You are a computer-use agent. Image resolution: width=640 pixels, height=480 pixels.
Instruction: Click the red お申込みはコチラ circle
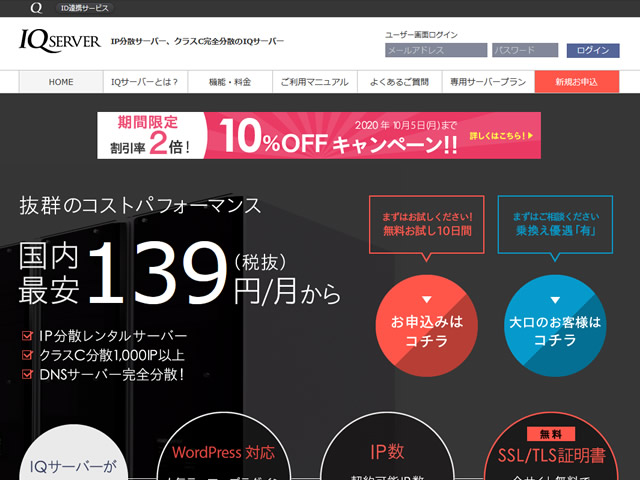pyautogui.click(x=427, y=326)
